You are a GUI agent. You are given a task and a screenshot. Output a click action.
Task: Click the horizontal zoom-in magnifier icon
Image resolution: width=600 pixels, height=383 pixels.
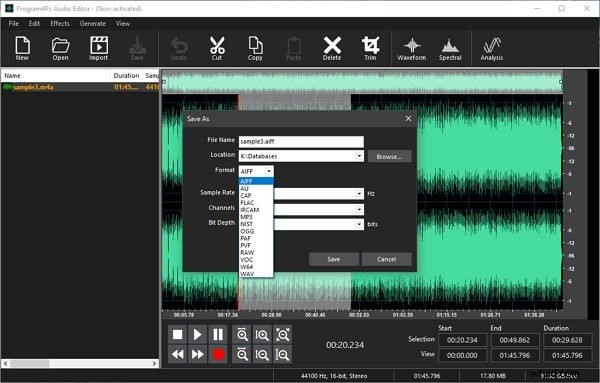coord(242,335)
